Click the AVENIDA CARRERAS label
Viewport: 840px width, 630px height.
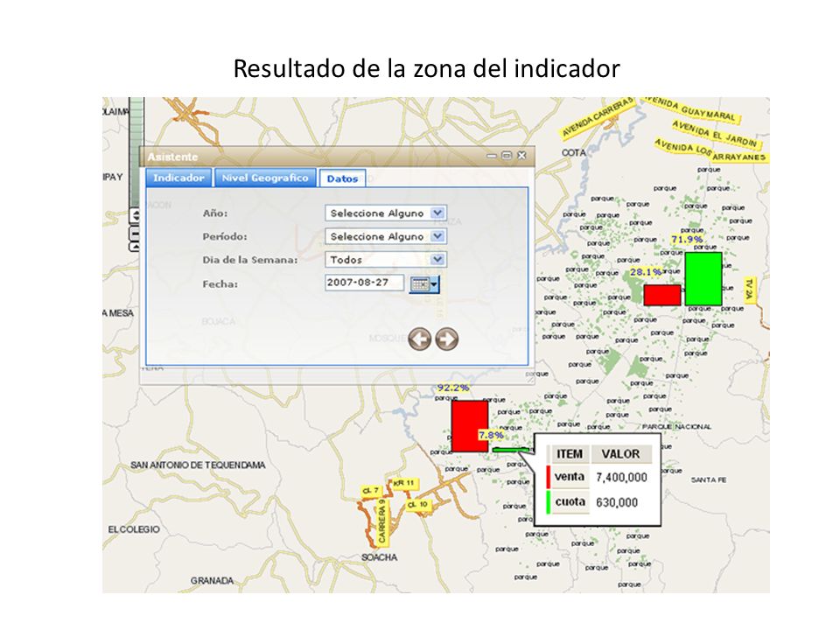[598, 118]
